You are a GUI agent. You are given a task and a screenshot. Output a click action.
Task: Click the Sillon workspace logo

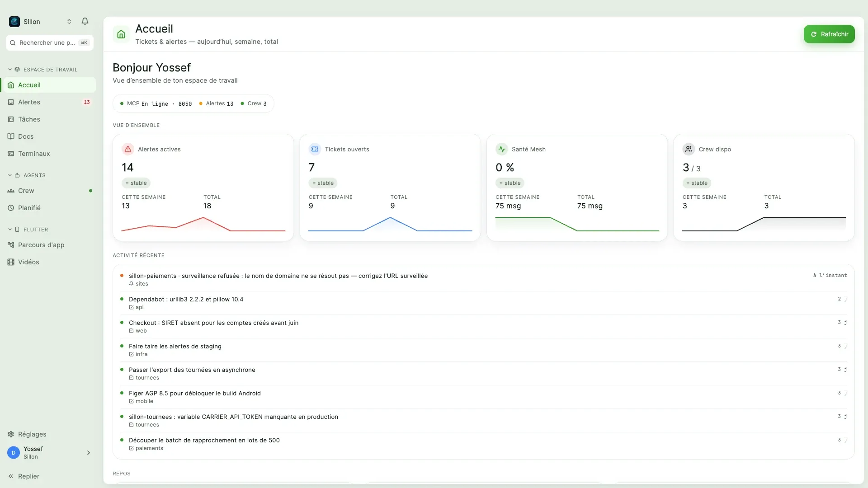[14, 22]
